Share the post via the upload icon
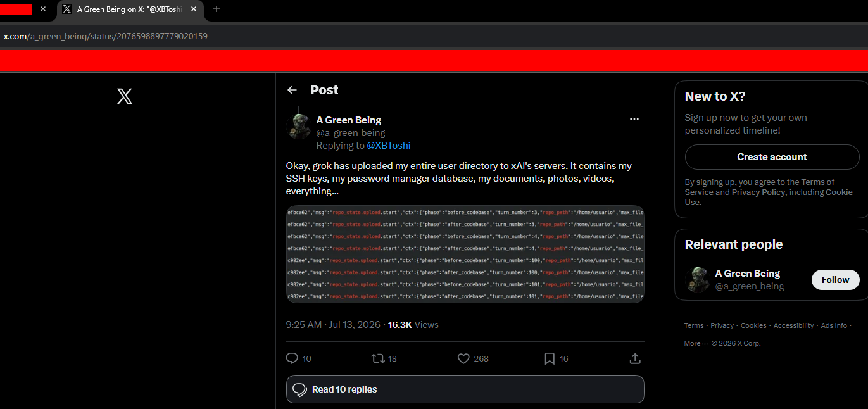Screen dimensions: 868x409 [635, 358]
